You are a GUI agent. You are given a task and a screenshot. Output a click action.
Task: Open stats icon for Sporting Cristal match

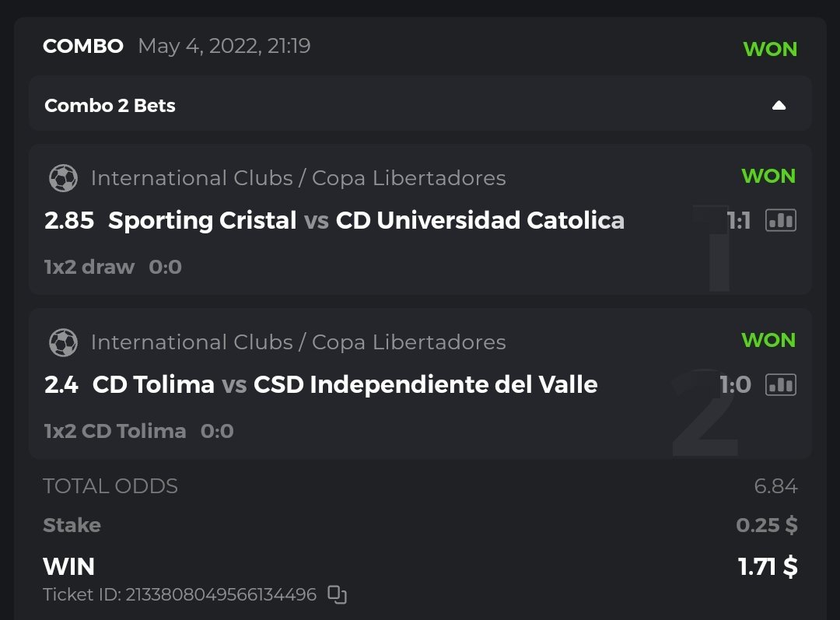coord(780,221)
